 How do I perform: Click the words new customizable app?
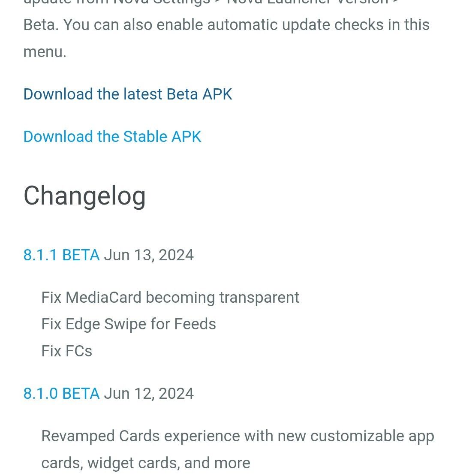point(356,436)
